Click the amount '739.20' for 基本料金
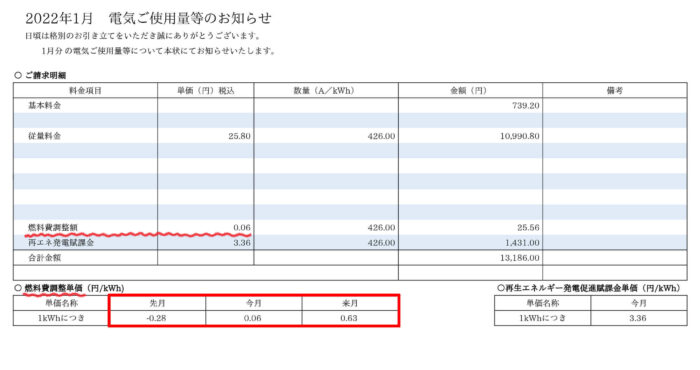 pyautogui.click(x=525, y=106)
